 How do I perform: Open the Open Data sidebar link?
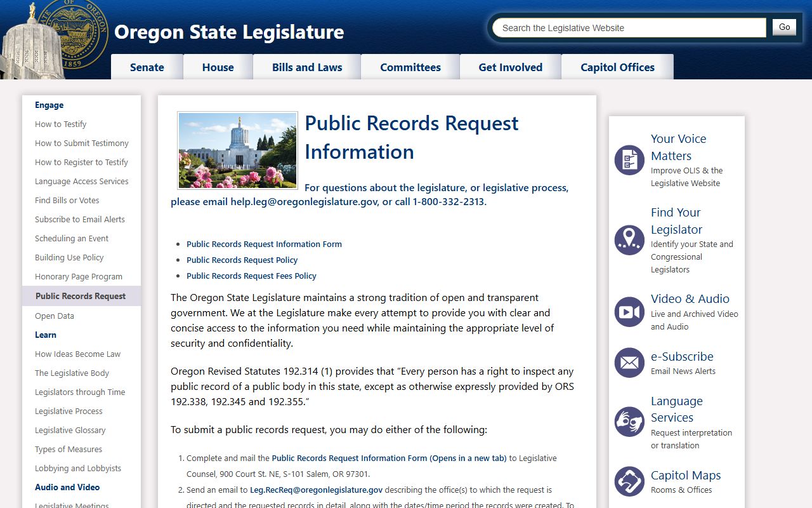[55, 316]
